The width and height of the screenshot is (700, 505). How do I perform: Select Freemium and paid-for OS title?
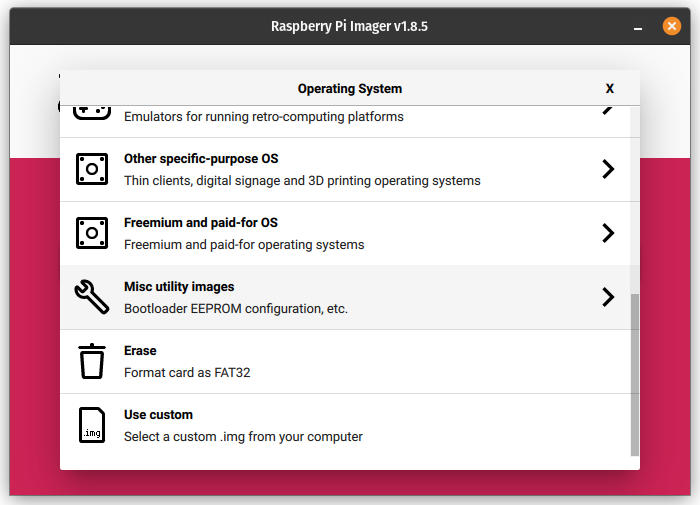coord(201,223)
